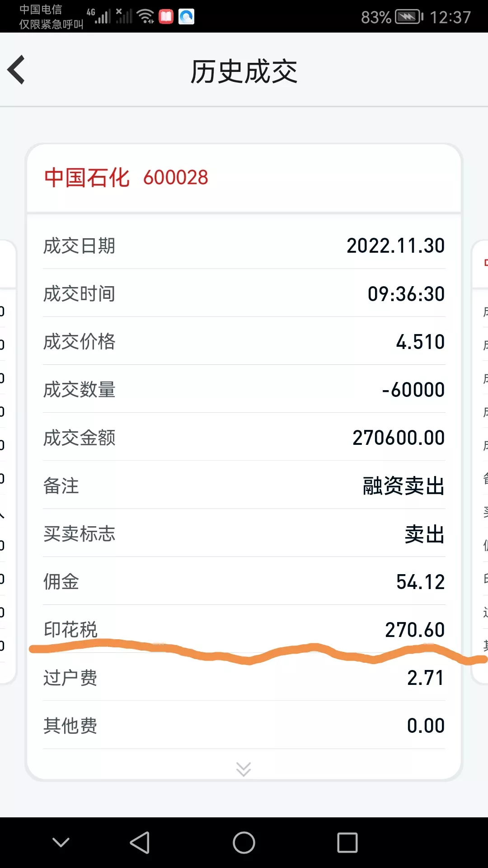Tap the battery status icon
This screenshot has width=488, height=868.
click(x=409, y=17)
